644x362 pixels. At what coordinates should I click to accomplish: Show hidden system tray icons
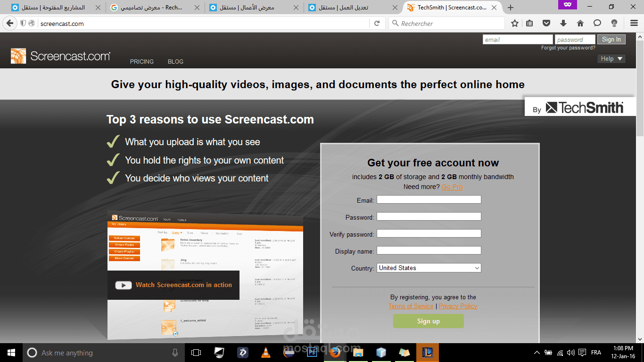pyautogui.click(x=537, y=353)
